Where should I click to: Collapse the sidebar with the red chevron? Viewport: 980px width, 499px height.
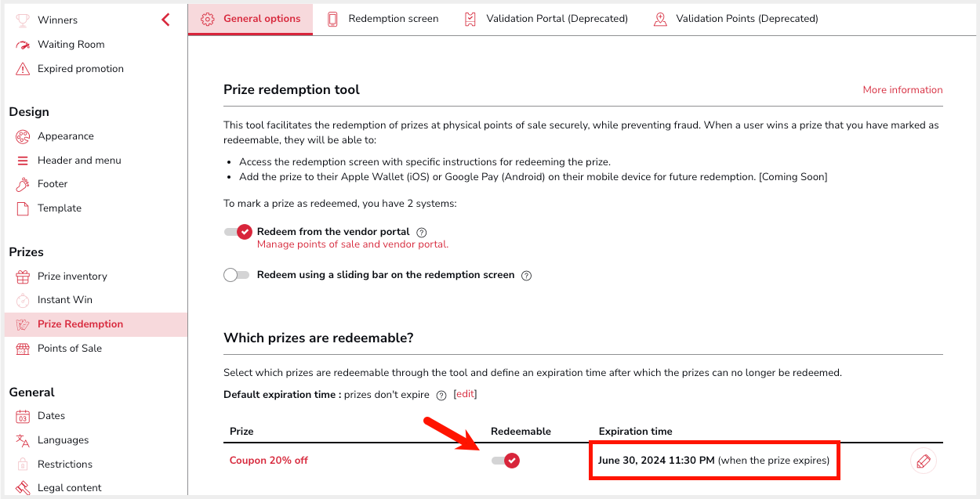[165, 20]
